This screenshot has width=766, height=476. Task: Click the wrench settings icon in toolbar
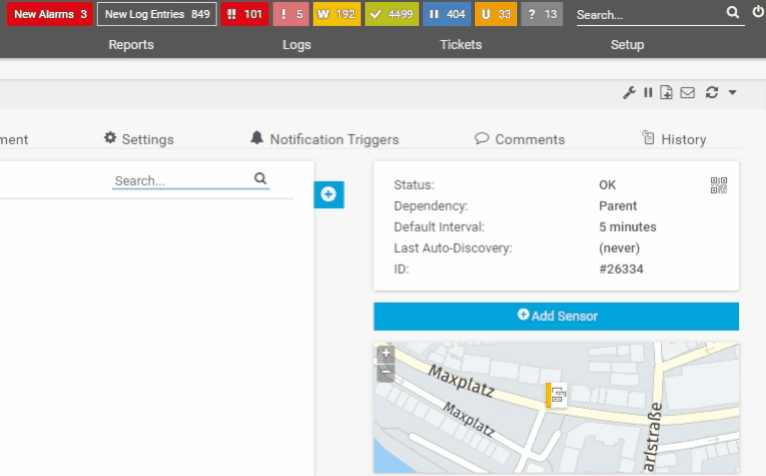(x=629, y=93)
